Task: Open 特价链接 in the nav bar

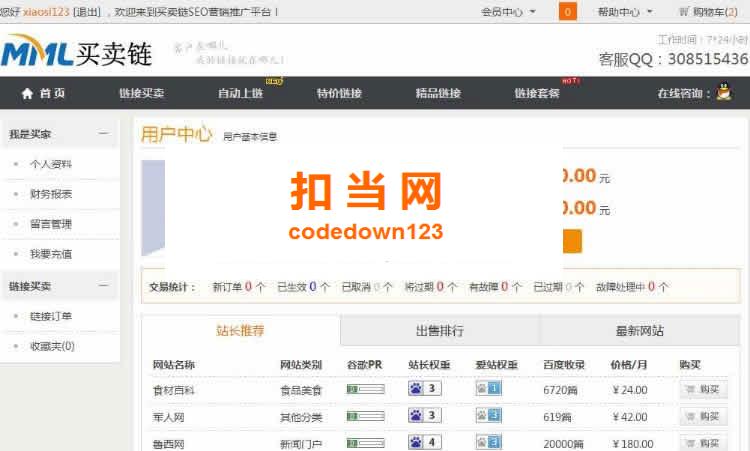Action: (339, 93)
